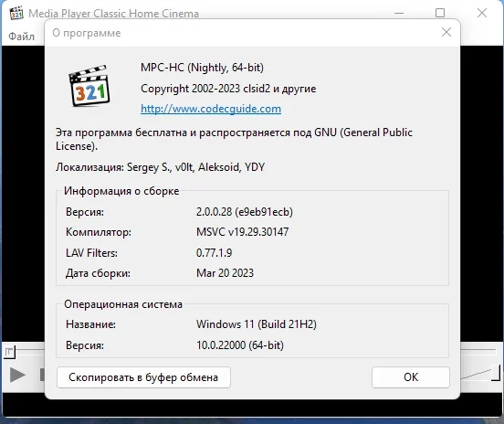Select compiler value MSVC v19.29.30147
The width and height of the screenshot is (504, 424).
242,232
